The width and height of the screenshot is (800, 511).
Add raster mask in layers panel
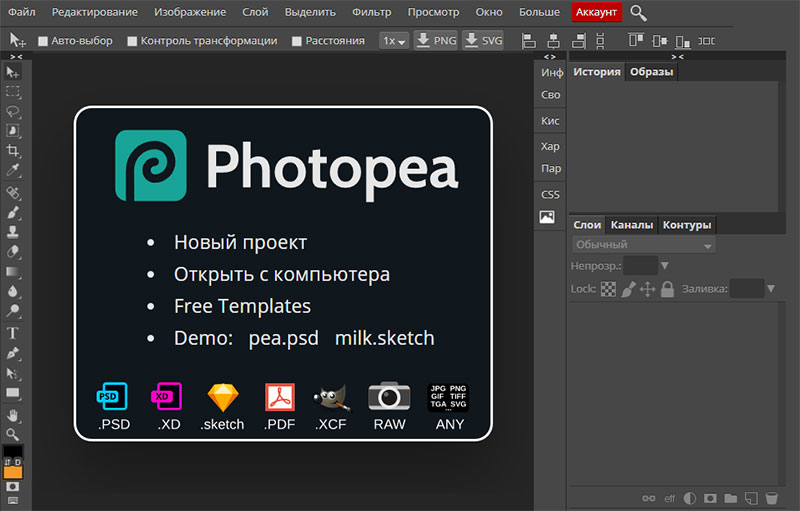coord(710,498)
